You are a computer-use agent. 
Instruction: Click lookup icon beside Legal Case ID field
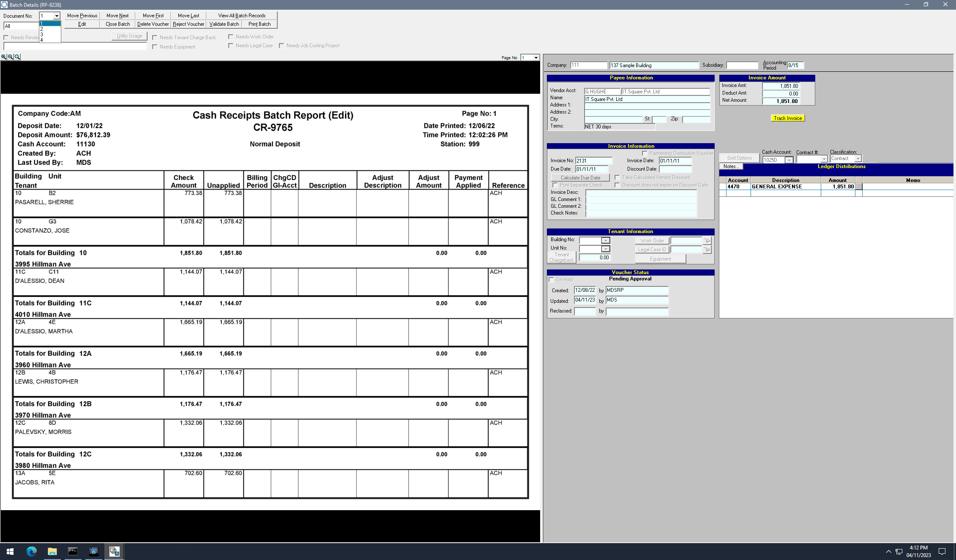pyautogui.click(x=707, y=250)
